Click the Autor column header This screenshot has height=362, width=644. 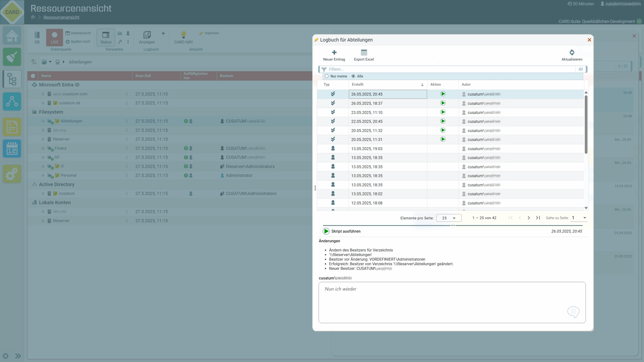pos(521,84)
